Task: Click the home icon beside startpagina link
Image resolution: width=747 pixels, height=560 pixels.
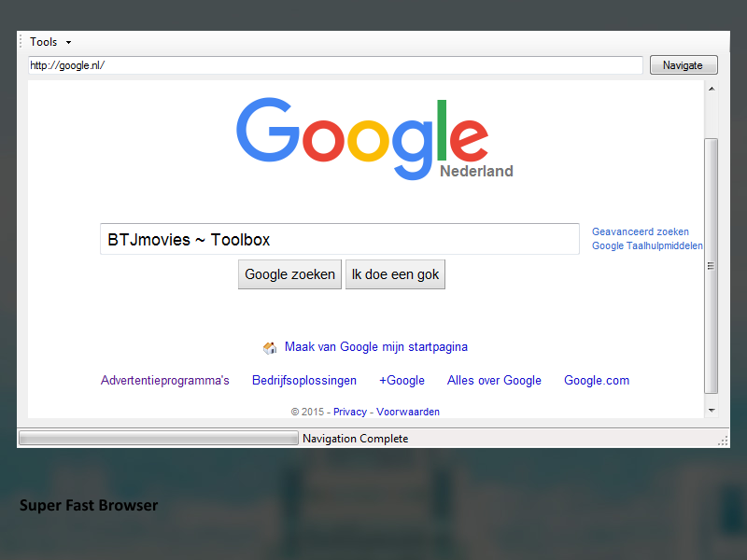Action: tap(270, 348)
